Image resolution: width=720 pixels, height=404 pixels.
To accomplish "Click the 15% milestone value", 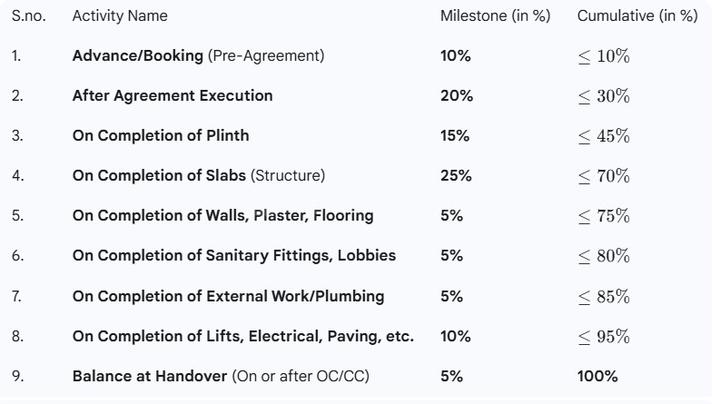I will pyautogui.click(x=455, y=136).
